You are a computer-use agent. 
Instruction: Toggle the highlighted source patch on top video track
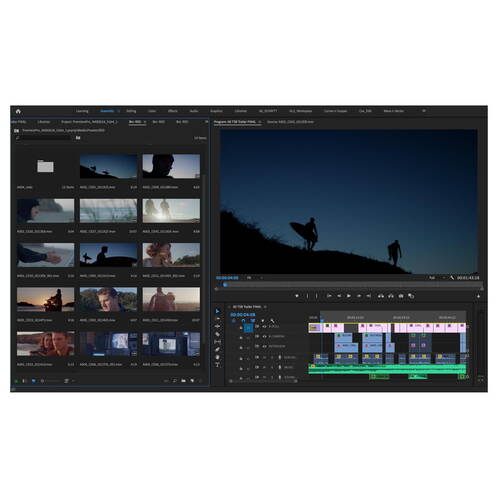[x=248, y=328]
